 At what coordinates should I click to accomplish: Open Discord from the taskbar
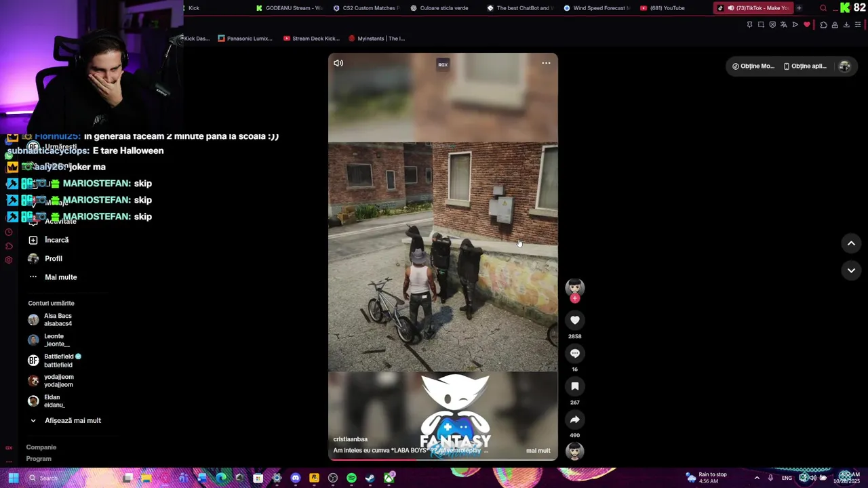click(x=295, y=478)
